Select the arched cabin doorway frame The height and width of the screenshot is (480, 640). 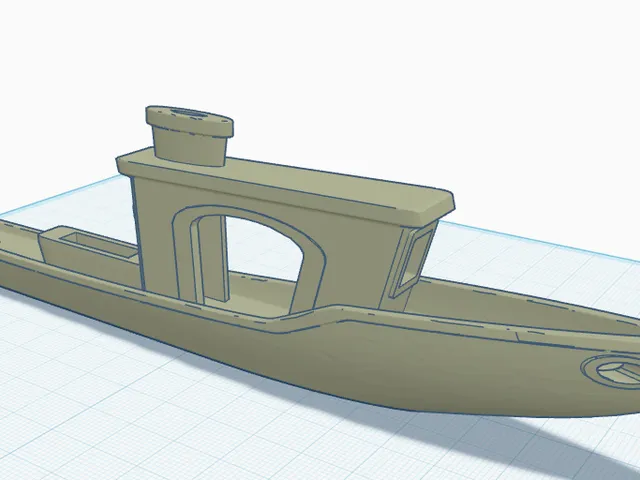pos(250,261)
